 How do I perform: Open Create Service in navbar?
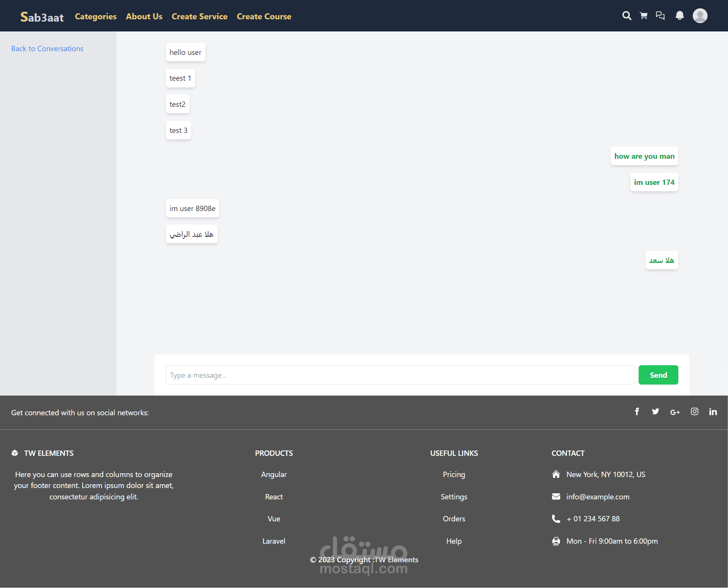coord(199,16)
